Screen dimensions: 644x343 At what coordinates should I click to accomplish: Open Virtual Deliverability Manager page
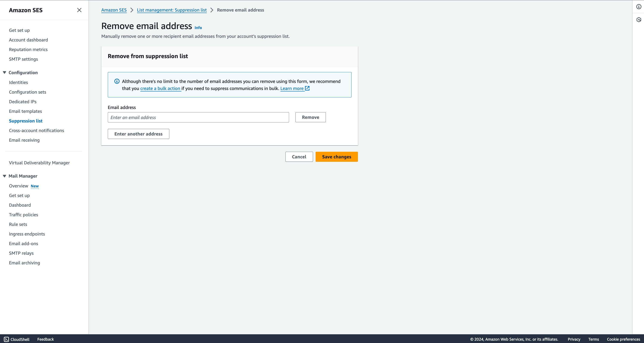pyautogui.click(x=39, y=163)
